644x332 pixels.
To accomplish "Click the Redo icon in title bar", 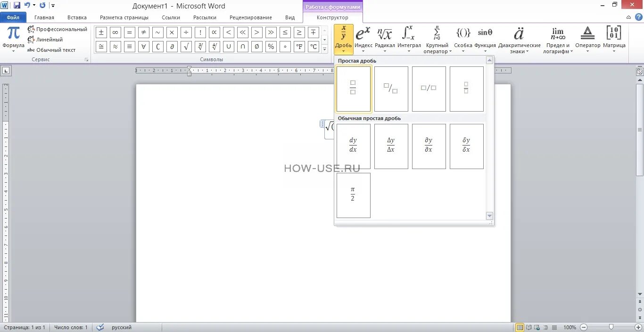I will point(42,5).
